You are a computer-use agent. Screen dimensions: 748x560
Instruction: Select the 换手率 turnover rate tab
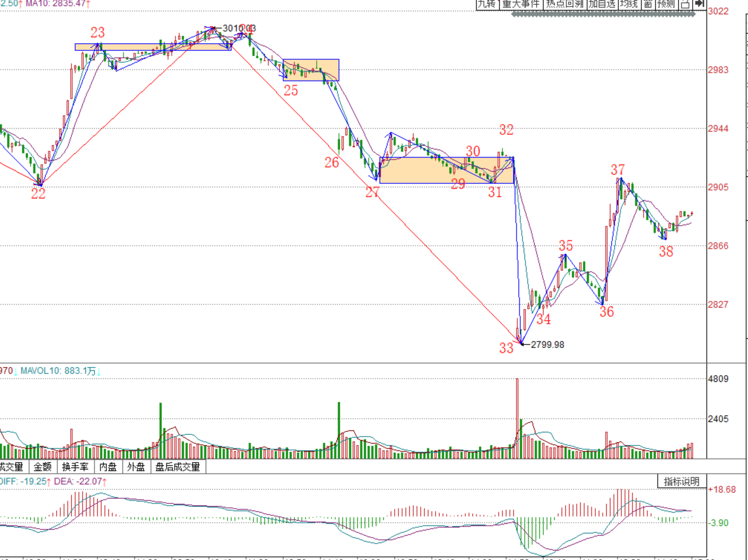(x=75, y=467)
